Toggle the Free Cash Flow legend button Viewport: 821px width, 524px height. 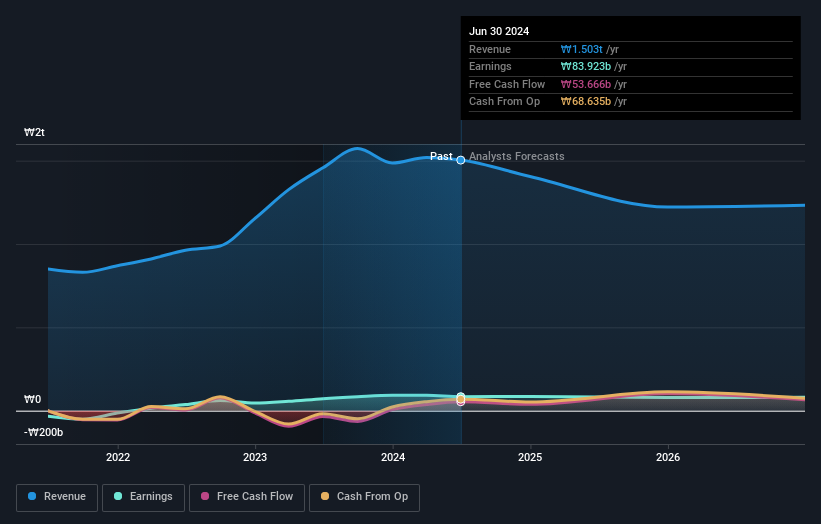(247, 497)
